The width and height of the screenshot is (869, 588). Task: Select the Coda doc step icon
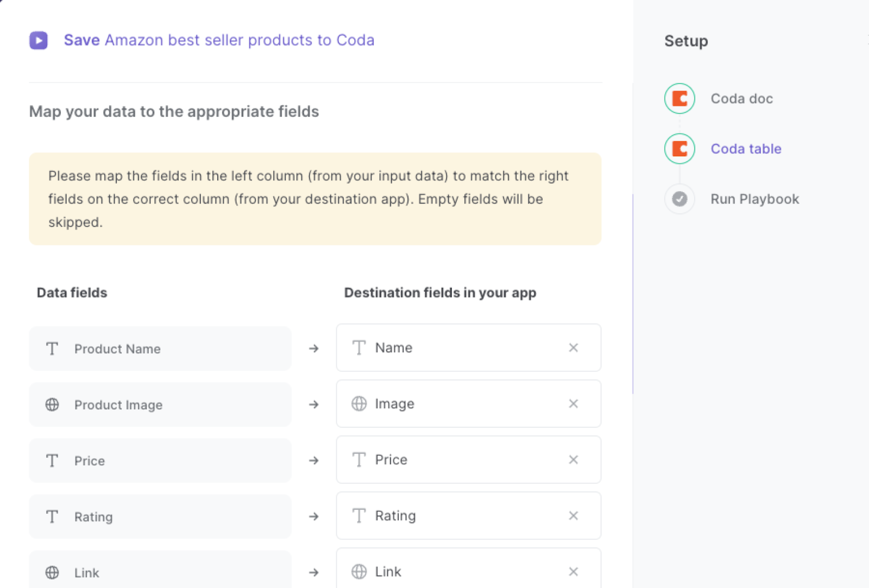pos(679,99)
